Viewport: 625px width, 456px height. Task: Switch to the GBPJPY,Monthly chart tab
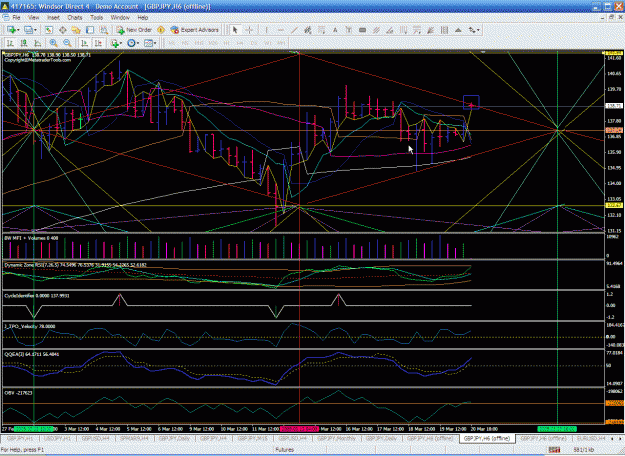pos(337,438)
